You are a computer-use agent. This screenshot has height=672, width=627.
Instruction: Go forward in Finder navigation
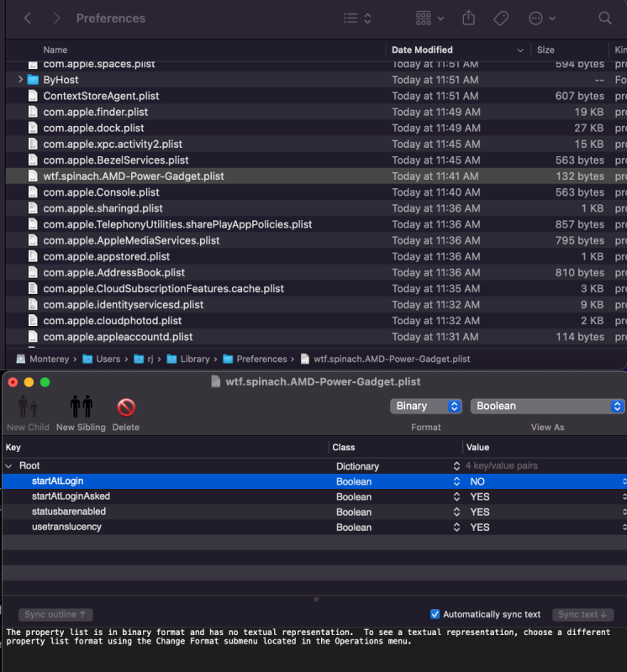tap(56, 18)
